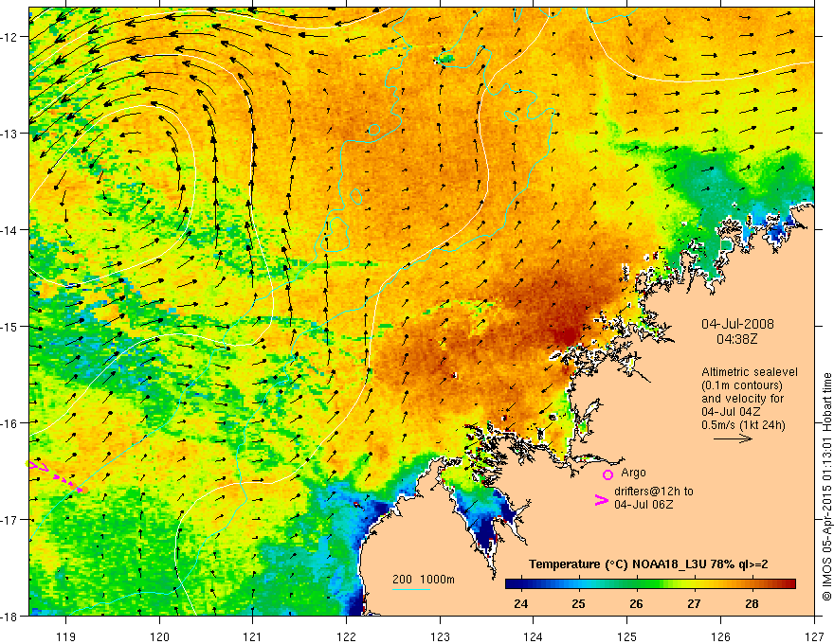The width and height of the screenshot is (834, 644).
Task: Click the '0.5m/s (1kt 24h)' scale text
Action: [x=743, y=425]
